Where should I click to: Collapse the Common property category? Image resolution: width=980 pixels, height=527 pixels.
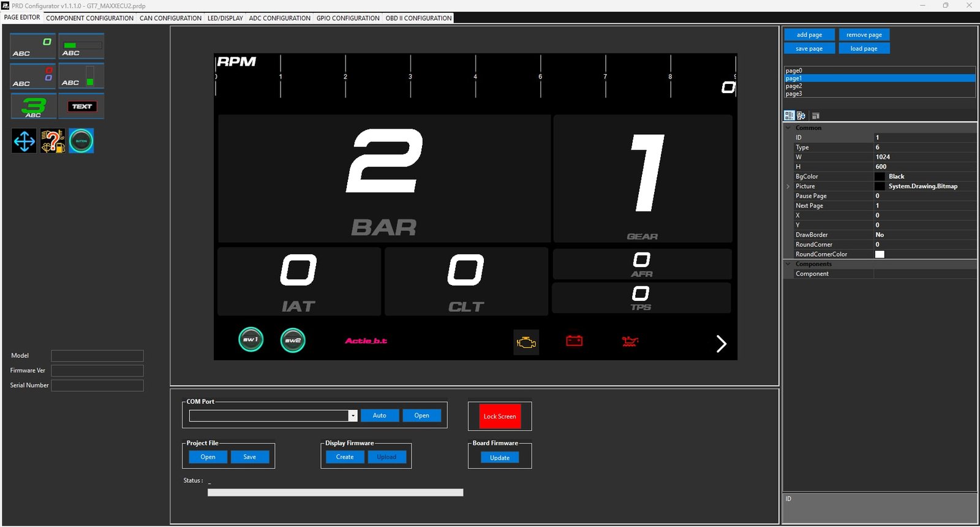(788, 127)
